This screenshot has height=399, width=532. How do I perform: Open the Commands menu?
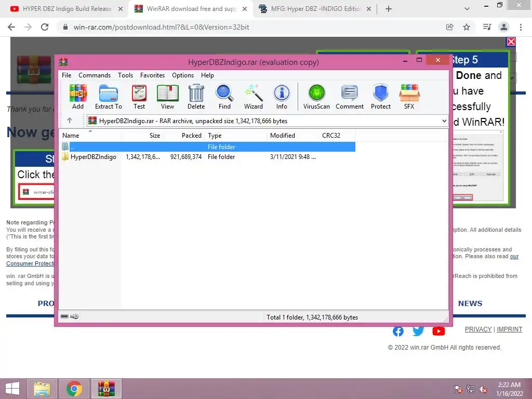point(95,75)
